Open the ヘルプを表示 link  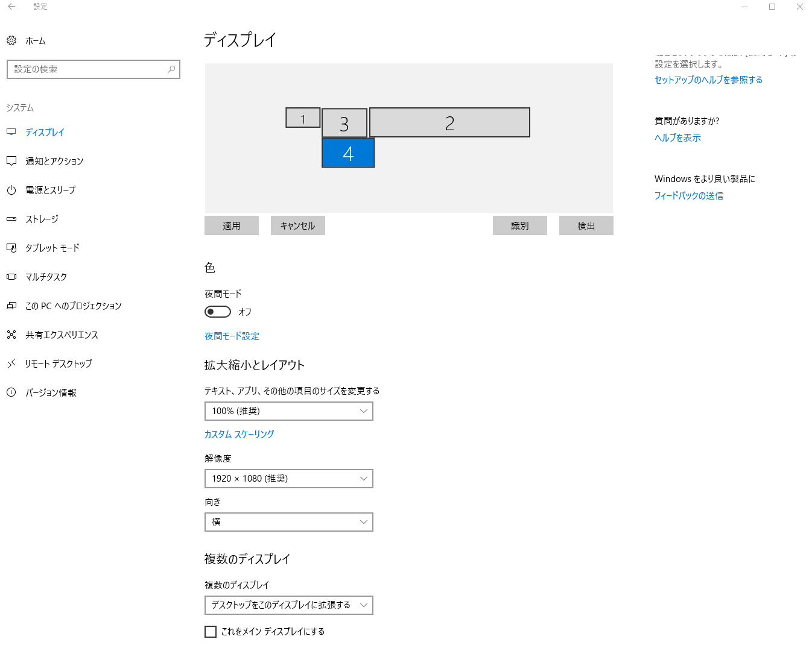click(x=677, y=138)
